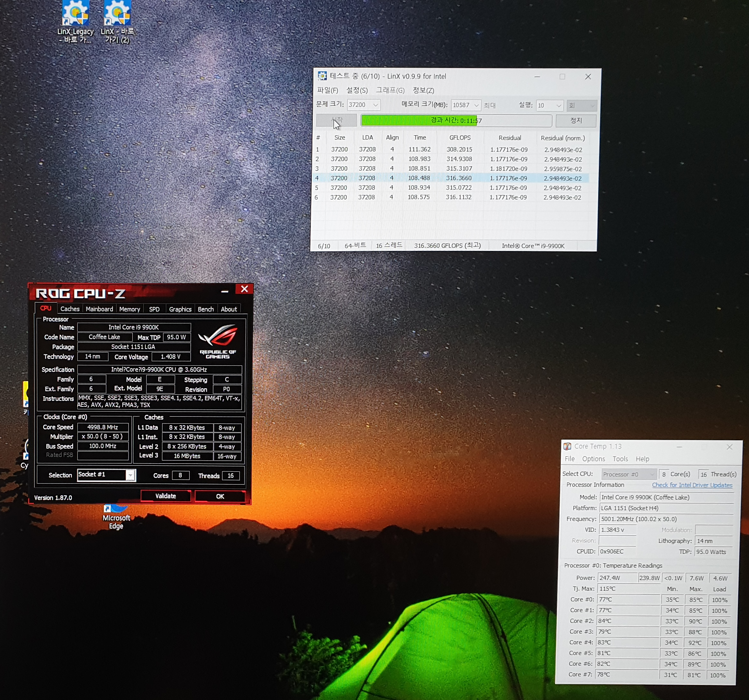Switch to the Mainboard tab in CPU-Z
The height and width of the screenshot is (700, 749).
99,309
